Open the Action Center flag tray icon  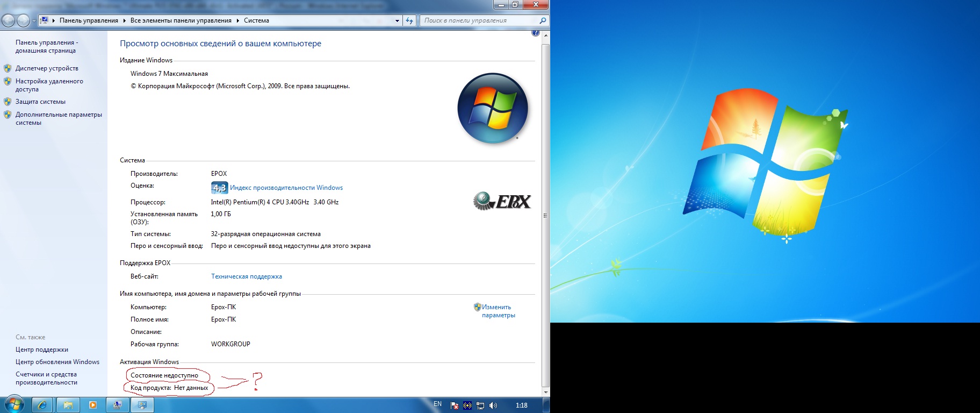(x=455, y=405)
